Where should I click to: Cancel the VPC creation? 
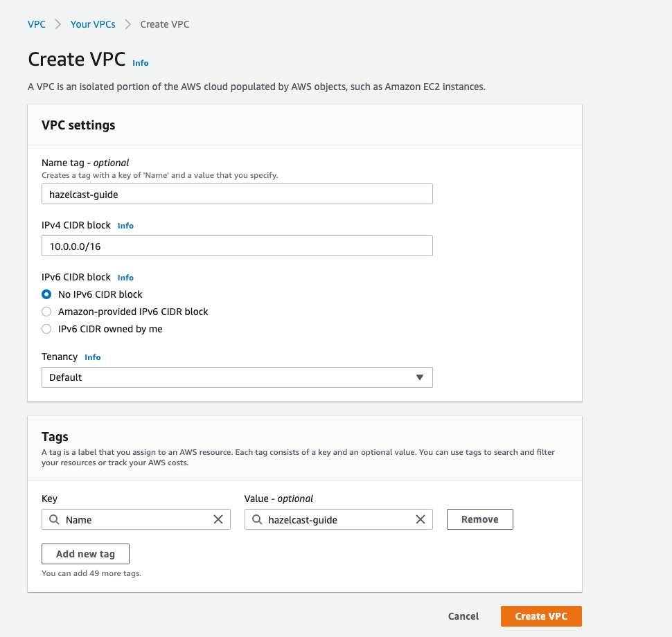[x=463, y=616]
